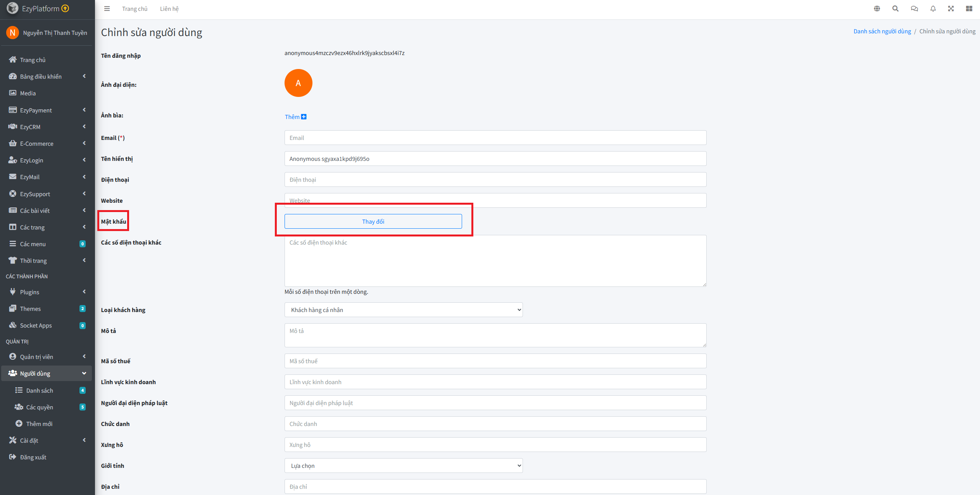This screenshot has width=980, height=495.
Task: Open the apps grid icon
Action: (x=969, y=9)
